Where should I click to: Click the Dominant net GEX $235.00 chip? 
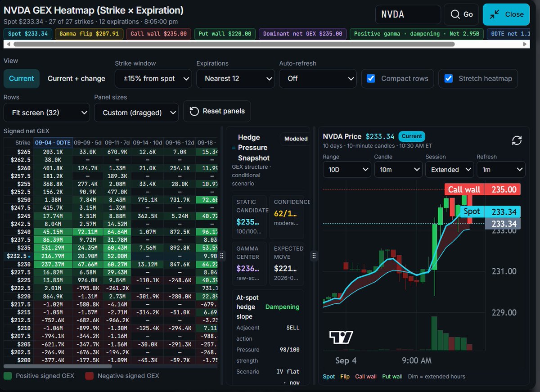(x=303, y=34)
